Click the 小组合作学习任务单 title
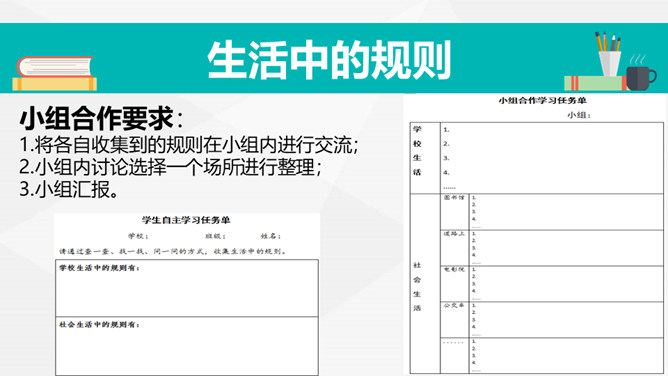 coord(542,100)
